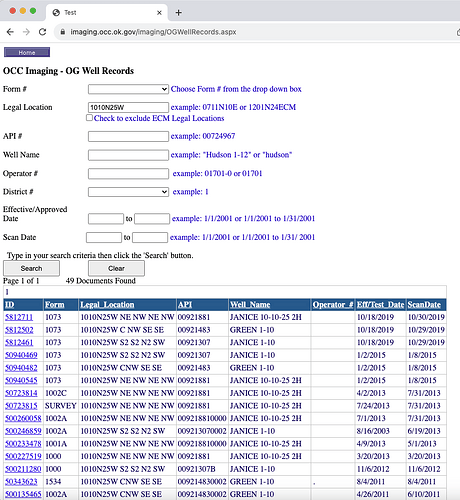Viewport: 460px width, 500px height.
Task: Click the Legal Location input field
Action: point(128,107)
